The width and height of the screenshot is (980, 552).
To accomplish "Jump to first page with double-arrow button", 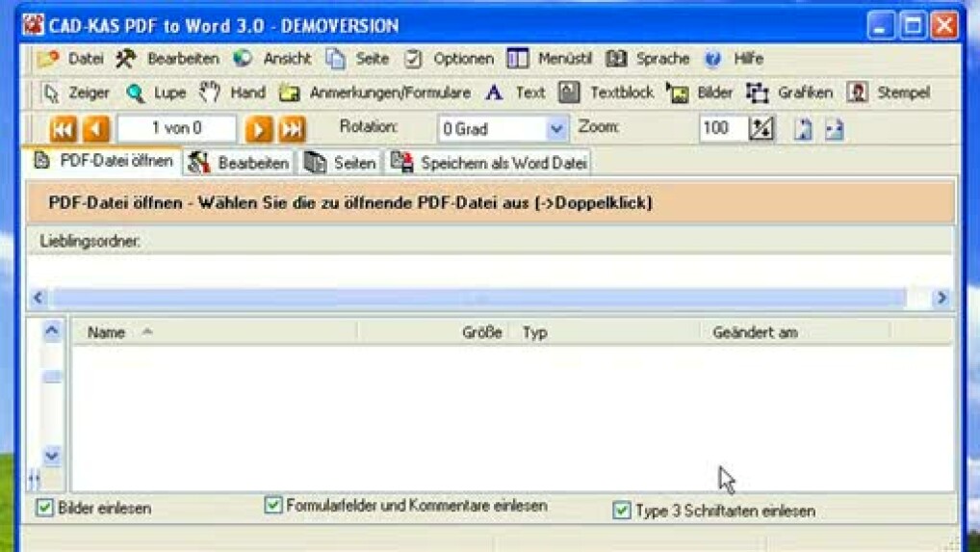I will pos(64,129).
